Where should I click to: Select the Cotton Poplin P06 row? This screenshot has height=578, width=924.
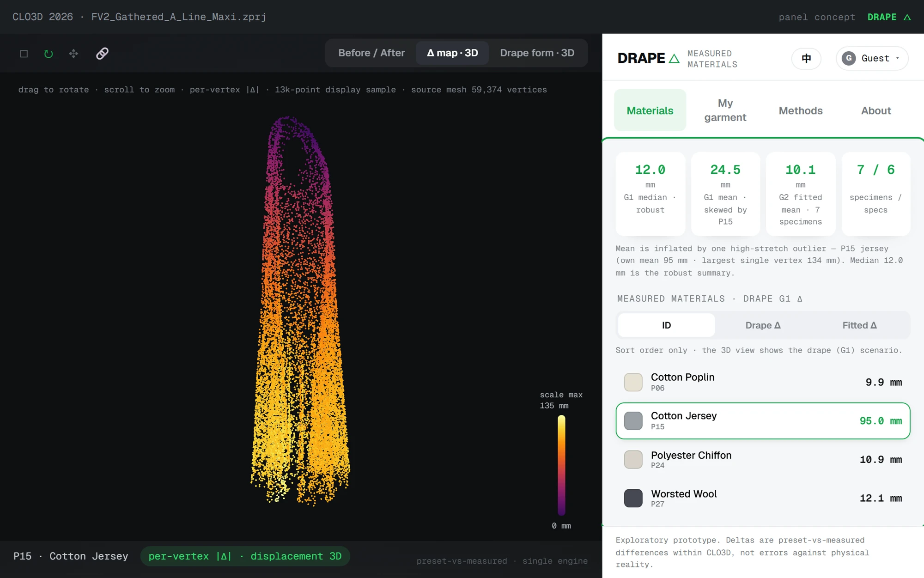763,382
